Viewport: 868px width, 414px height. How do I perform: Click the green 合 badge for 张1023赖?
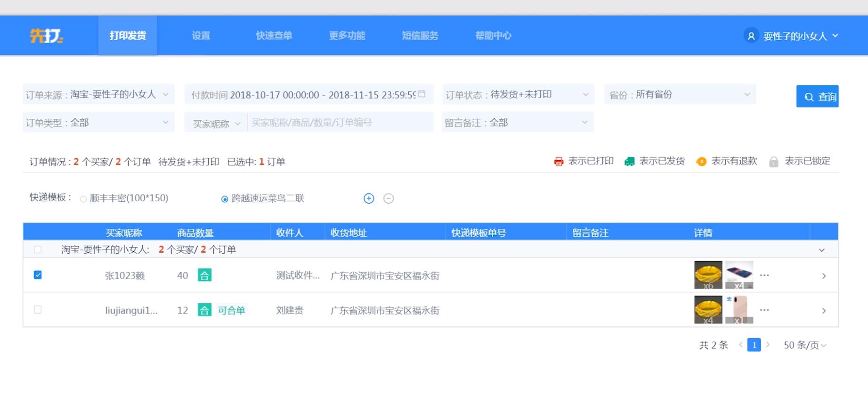[204, 275]
